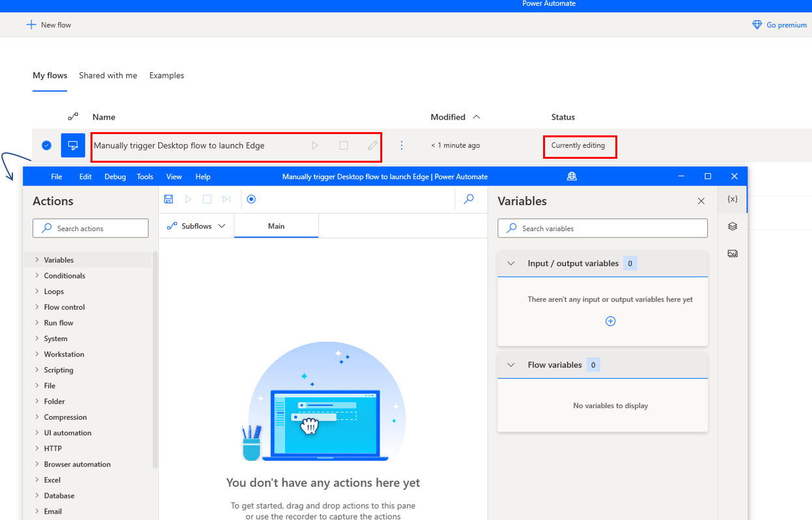Toggle the selected flow row checkmark
Screen dimensions: 812x520
tap(46, 145)
